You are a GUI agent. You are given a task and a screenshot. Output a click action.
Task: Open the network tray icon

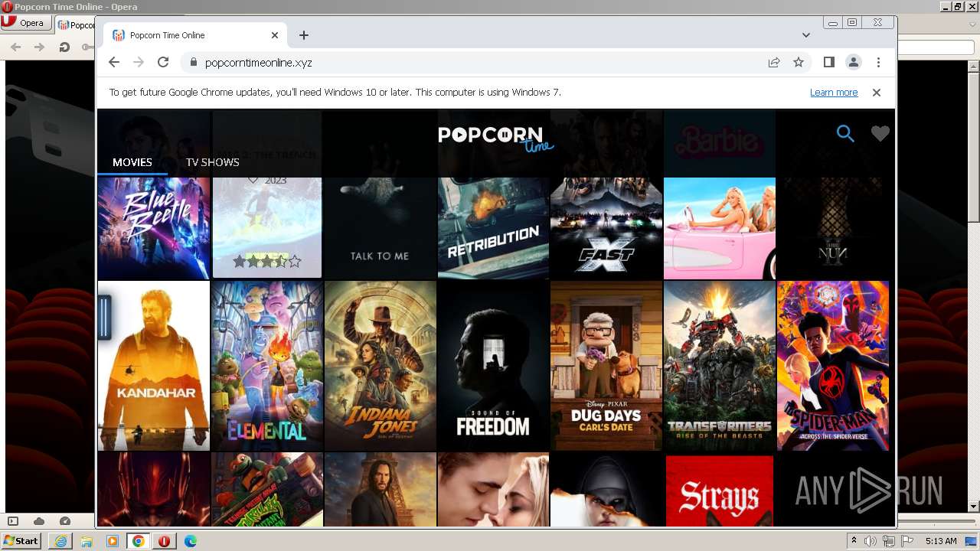[889, 541]
